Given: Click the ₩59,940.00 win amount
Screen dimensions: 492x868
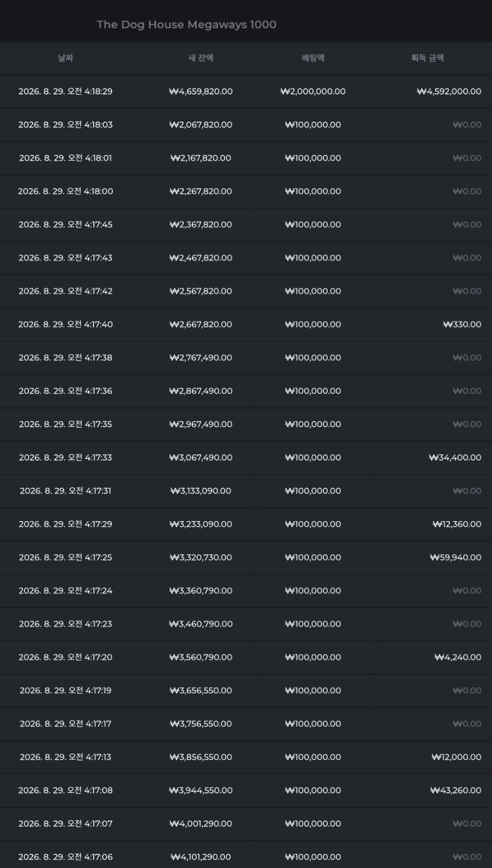Looking at the screenshot, I should pyautogui.click(x=456, y=557).
